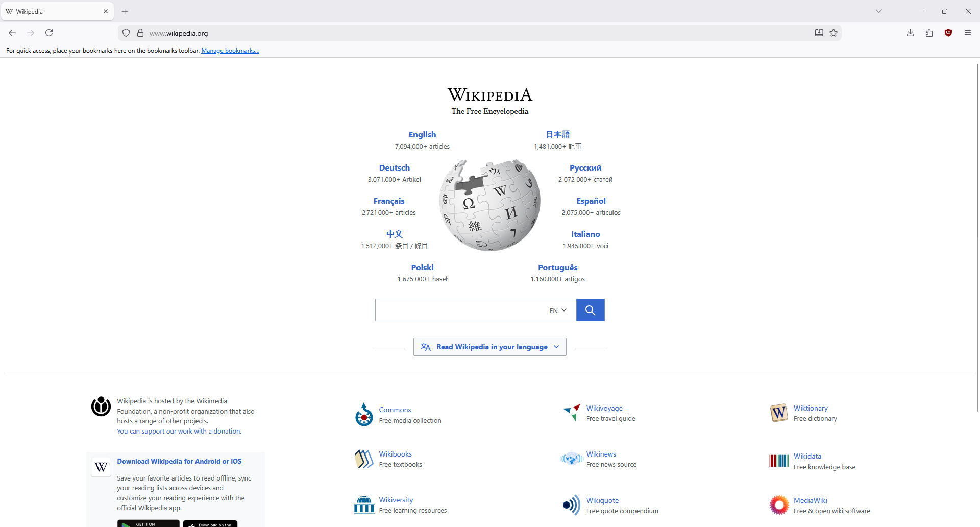Viewport: 980px width, 527px height.
Task: Bookmark this page with the star icon
Action: click(x=834, y=33)
